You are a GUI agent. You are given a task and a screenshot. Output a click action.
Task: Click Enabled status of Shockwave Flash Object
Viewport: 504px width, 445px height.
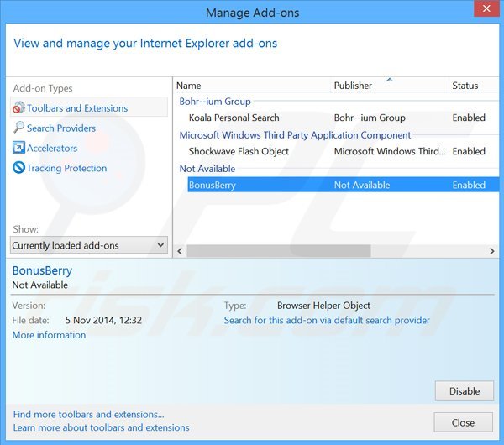(x=469, y=151)
